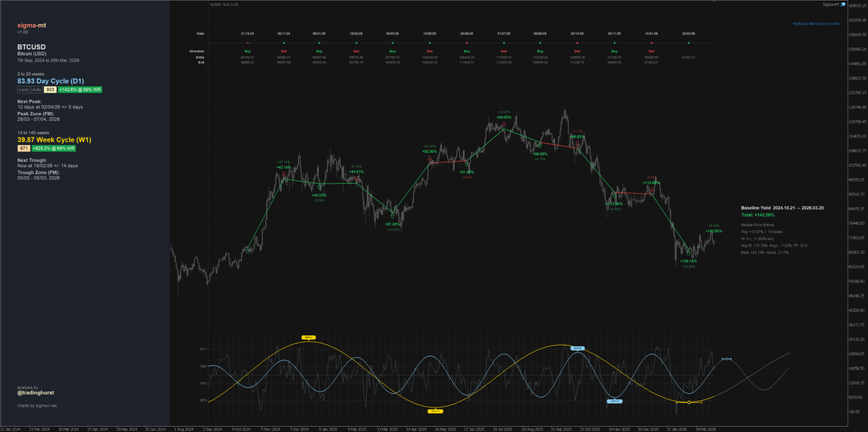Click the Buy direction under 21/10/24
Screen dimensions: 868x432
(247, 51)
